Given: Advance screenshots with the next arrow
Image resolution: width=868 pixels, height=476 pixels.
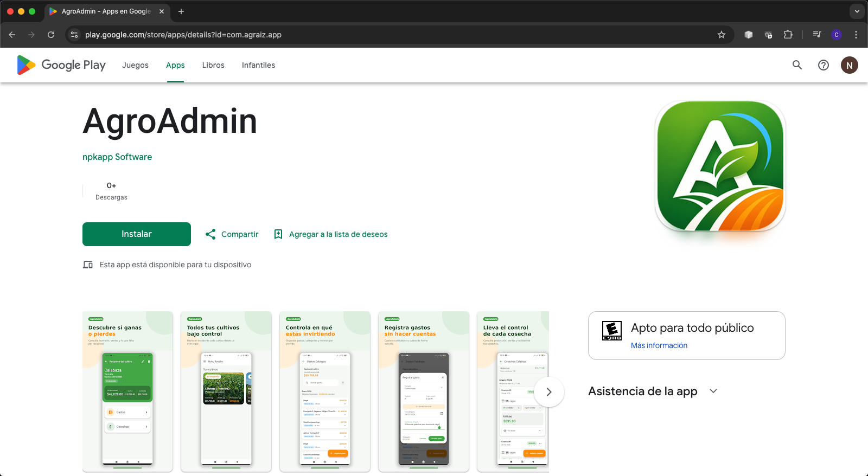Looking at the screenshot, I should (549, 392).
